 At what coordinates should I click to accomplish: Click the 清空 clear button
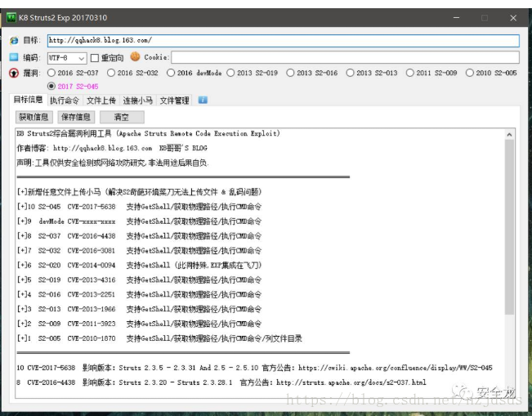pyautogui.click(x=122, y=117)
